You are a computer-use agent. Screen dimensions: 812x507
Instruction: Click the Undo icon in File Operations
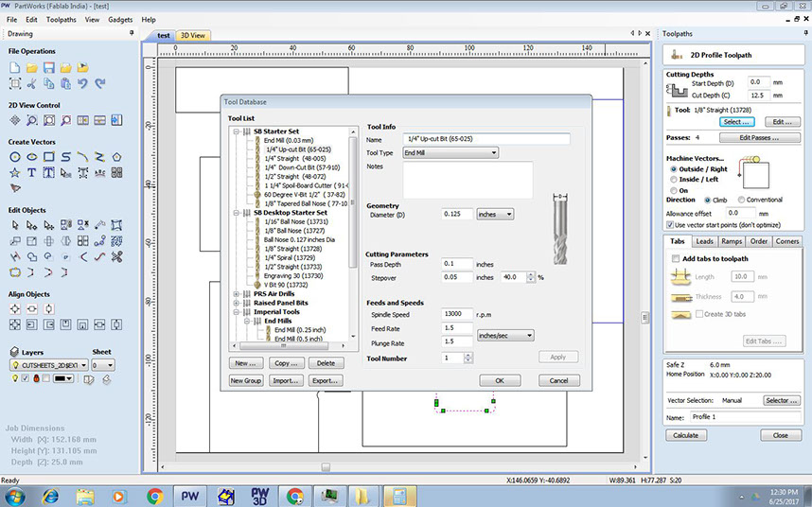[83, 84]
